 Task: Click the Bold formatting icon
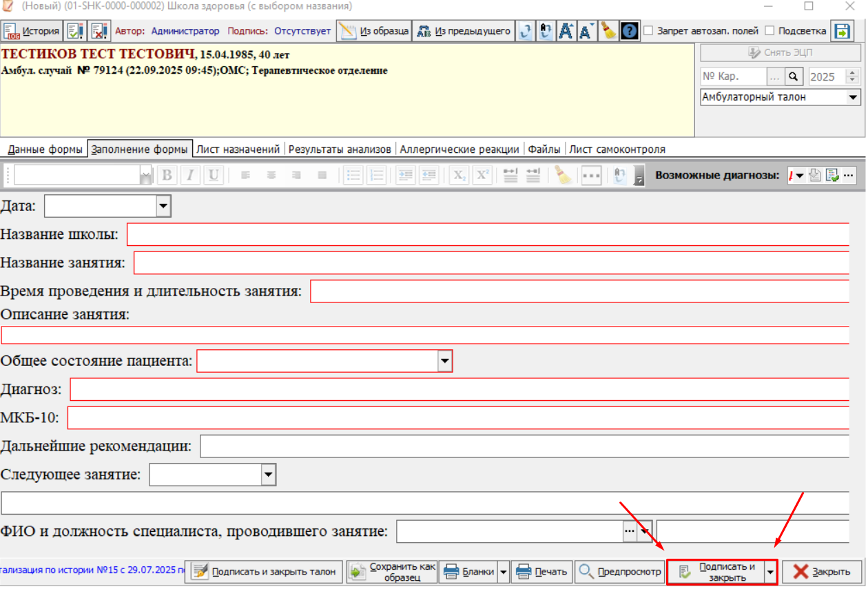[166, 175]
